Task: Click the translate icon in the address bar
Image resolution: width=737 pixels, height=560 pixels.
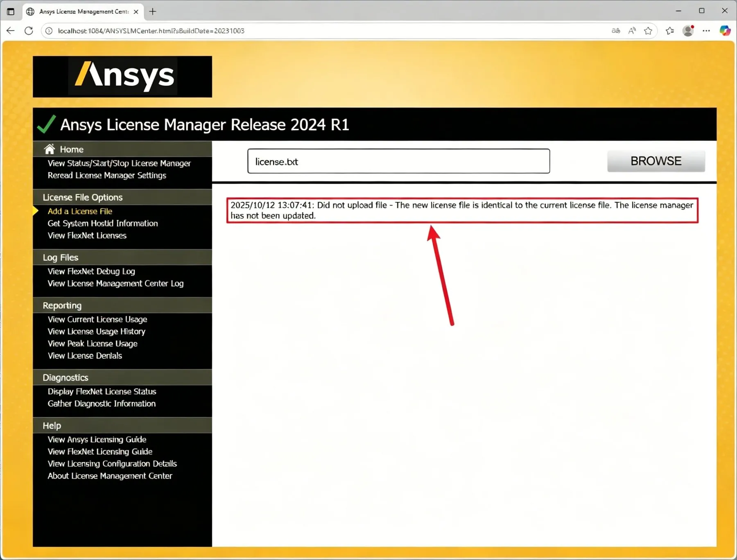Action: pyautogui.click(x=616, y=31)
